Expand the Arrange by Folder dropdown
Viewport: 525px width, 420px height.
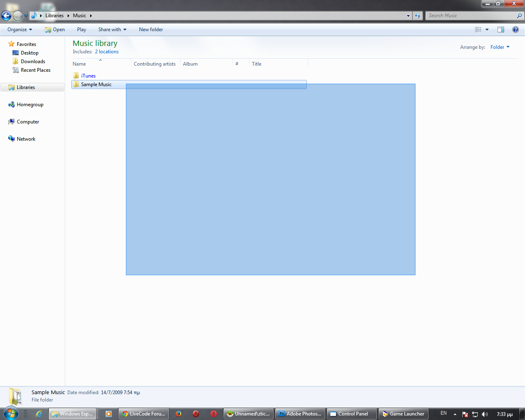pos(500,47)
